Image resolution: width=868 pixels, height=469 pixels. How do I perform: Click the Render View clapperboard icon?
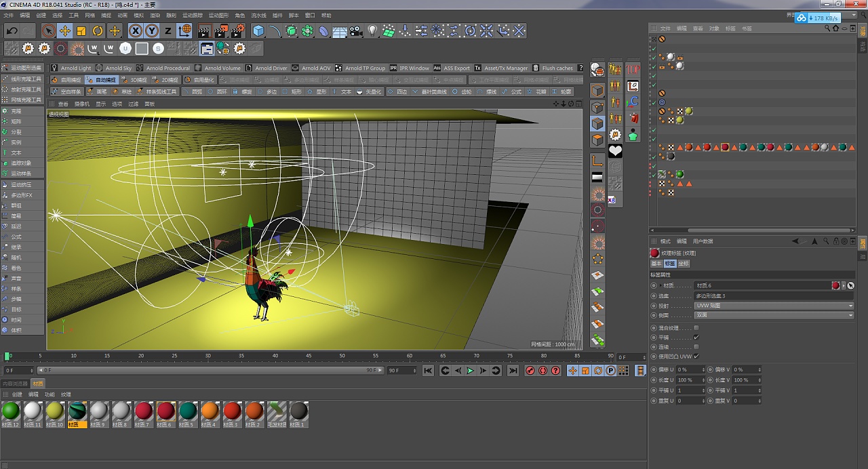pos(204,30)
